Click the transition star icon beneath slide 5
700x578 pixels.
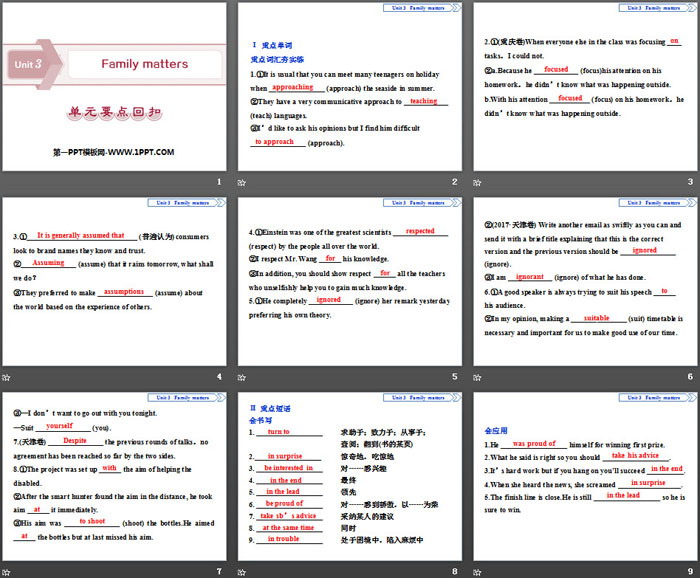pos(242,378)
